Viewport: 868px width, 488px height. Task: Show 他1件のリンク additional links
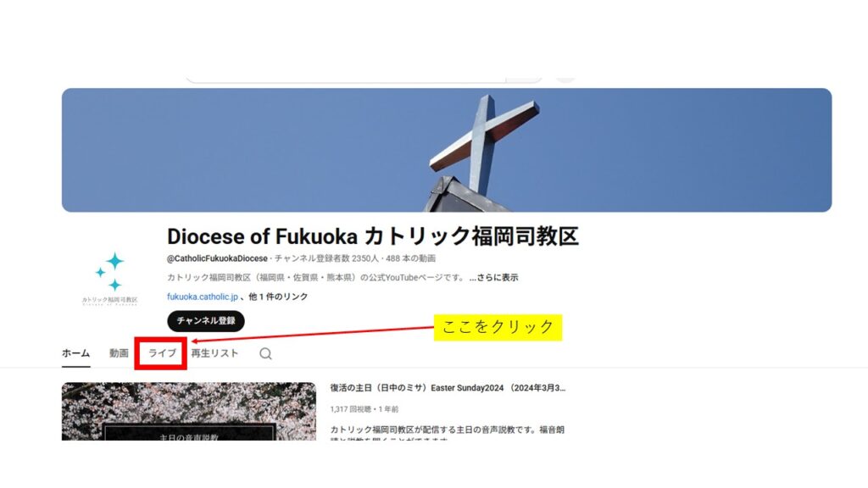point(278,297)
